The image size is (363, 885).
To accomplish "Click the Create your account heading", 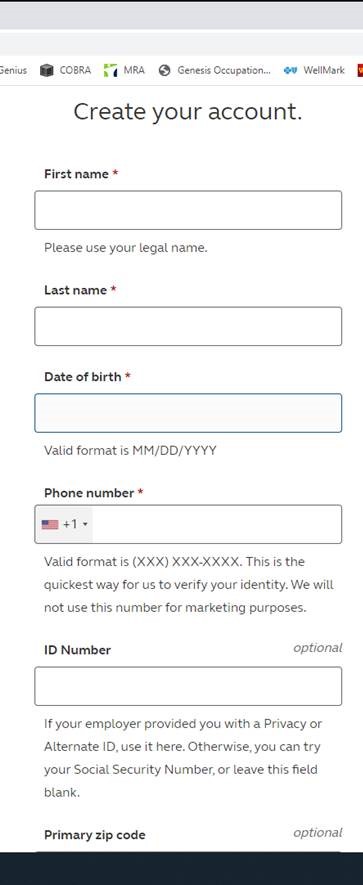I will [x=187, y=111].
